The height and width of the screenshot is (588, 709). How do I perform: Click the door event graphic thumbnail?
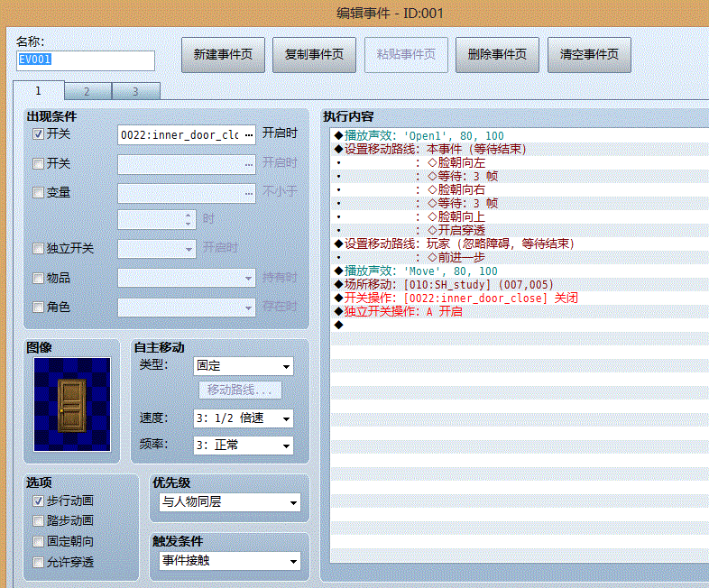point(72,405)
